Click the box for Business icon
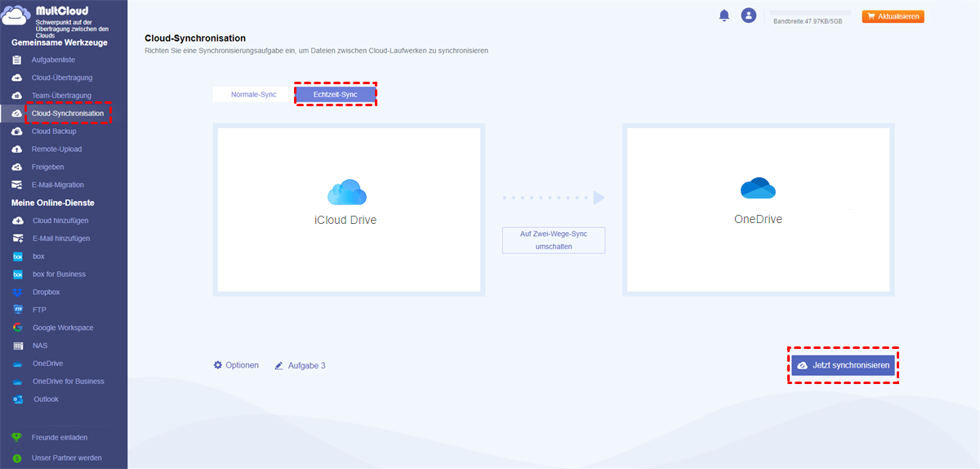Viewport: 980px width, 469px height. (17, 275)
